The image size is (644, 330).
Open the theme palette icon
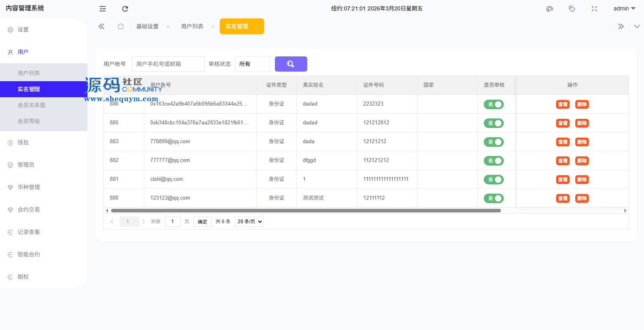point(550,9)
